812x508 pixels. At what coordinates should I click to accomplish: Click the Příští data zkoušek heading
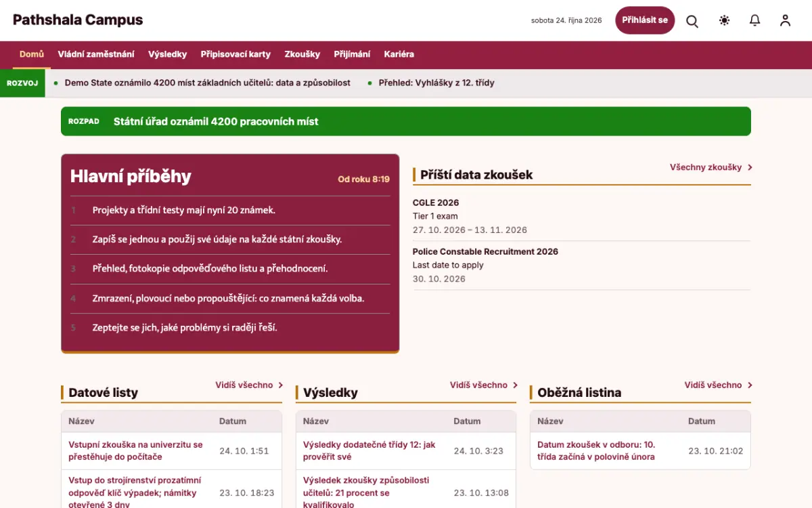coord(476,175)
